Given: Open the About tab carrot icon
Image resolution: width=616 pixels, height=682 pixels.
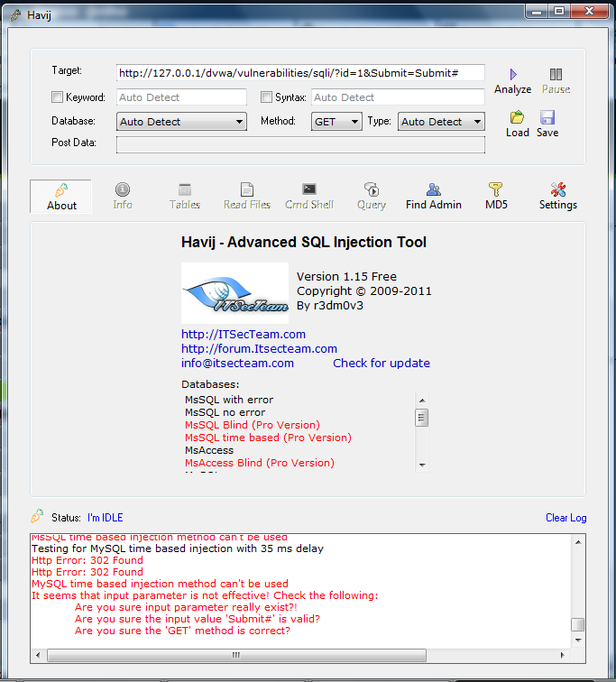Looking at the screenshot, I should [x=61, y=190].
